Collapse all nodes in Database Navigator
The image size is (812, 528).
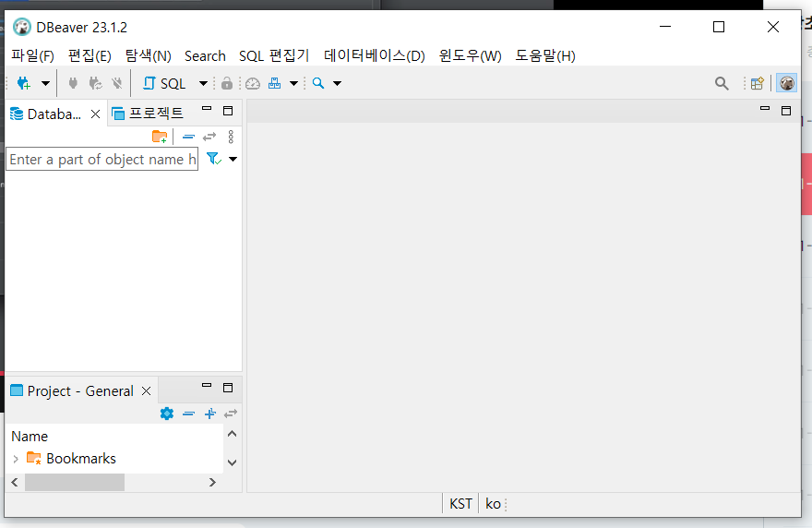point(188,137)
